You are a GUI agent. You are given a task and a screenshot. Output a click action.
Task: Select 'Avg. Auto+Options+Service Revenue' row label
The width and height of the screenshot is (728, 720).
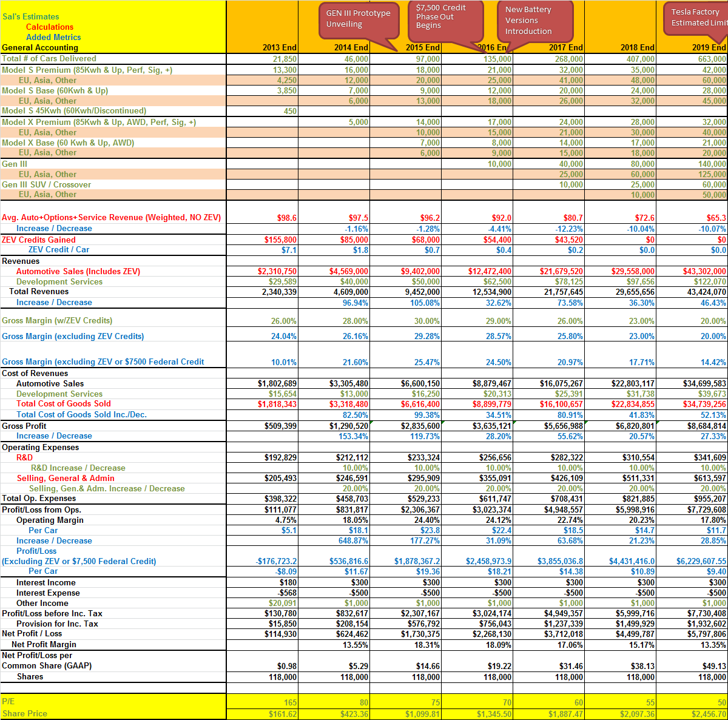(x=111, y=217)
